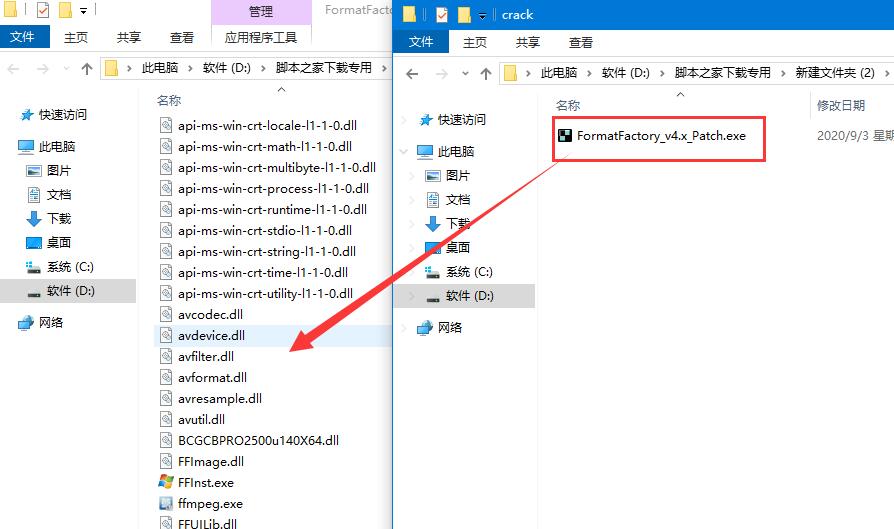Viewport: 894px width, 529px height.
Task: Click 脚本之家下载专用 breadcrumb in crack window
Action: pos(722,72)
